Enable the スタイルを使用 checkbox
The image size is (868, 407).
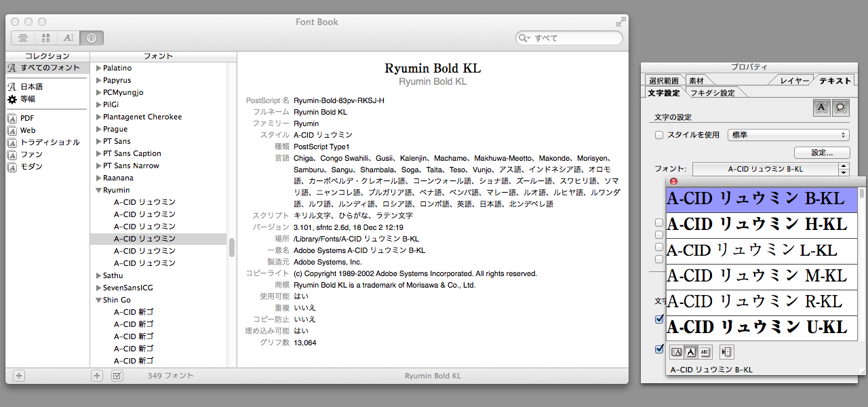[659, 135]
